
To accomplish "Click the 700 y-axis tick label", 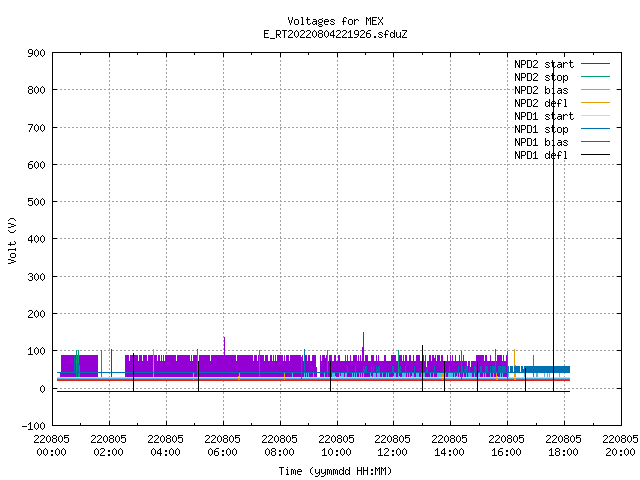I will point(36,128).
